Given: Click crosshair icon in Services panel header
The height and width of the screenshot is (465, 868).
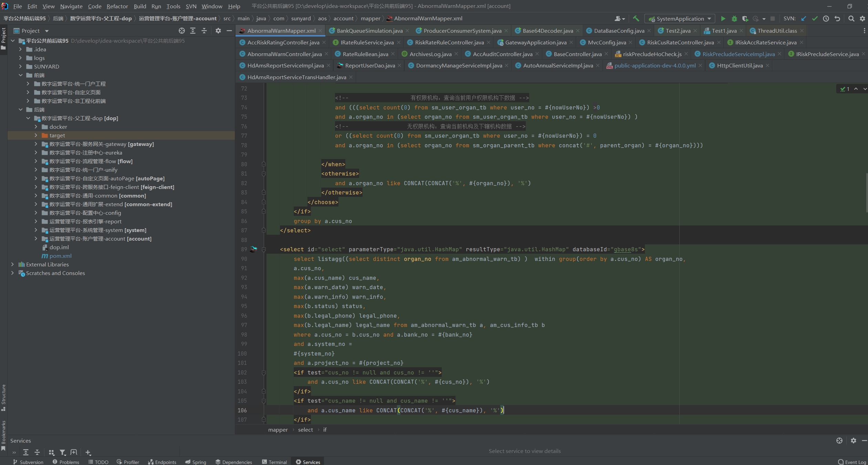Looking at the screenshot, I should point(839,441).
